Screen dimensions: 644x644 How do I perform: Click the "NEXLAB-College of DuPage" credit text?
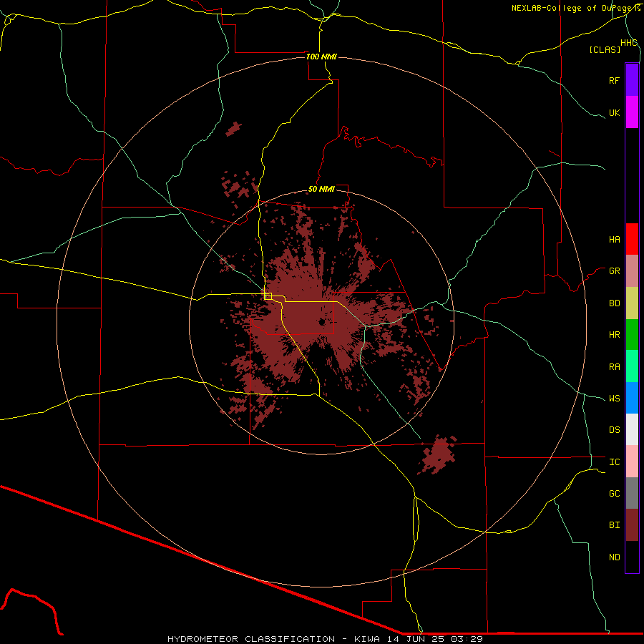coord(572,8)
